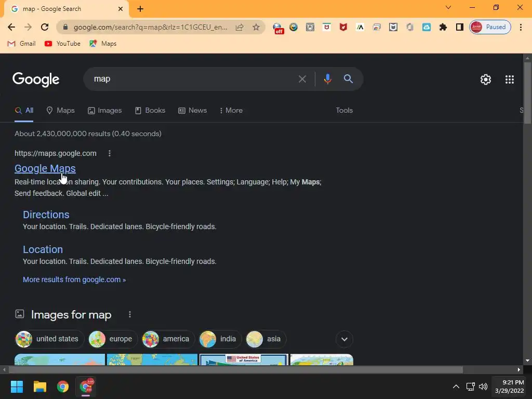
Task: Switch to the All results tab
Action: (x=24, y=110)
